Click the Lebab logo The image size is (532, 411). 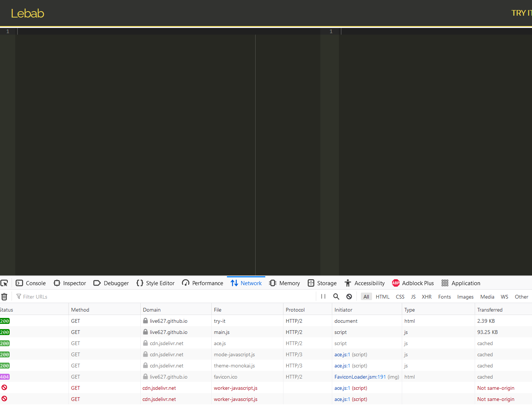[28, 13]
